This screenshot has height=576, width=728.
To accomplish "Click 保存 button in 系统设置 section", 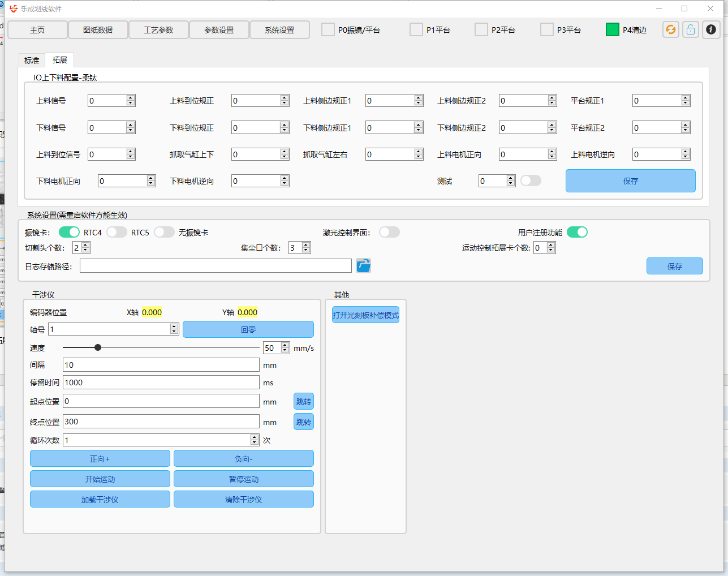I will click(x=675, y=266).
